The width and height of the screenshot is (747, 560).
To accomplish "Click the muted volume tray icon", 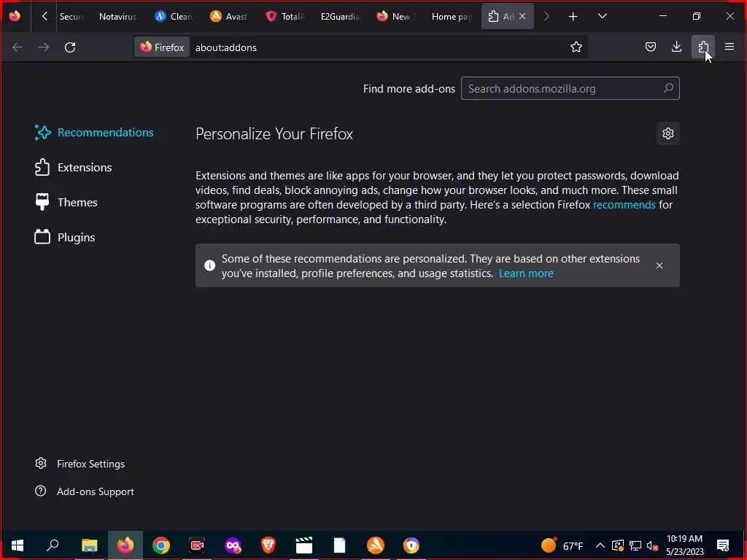I will (652, 545).
